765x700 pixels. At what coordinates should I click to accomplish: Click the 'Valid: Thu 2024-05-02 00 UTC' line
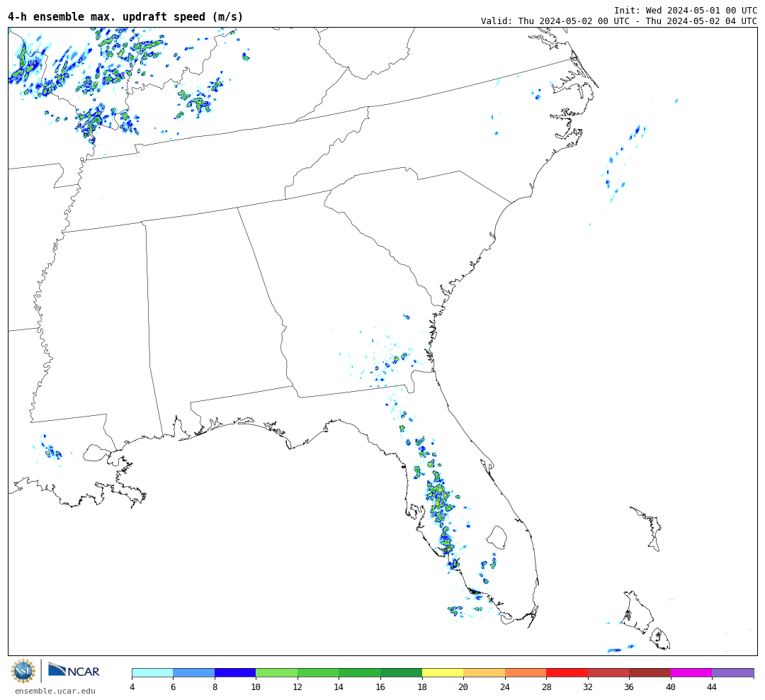[618, 21]
